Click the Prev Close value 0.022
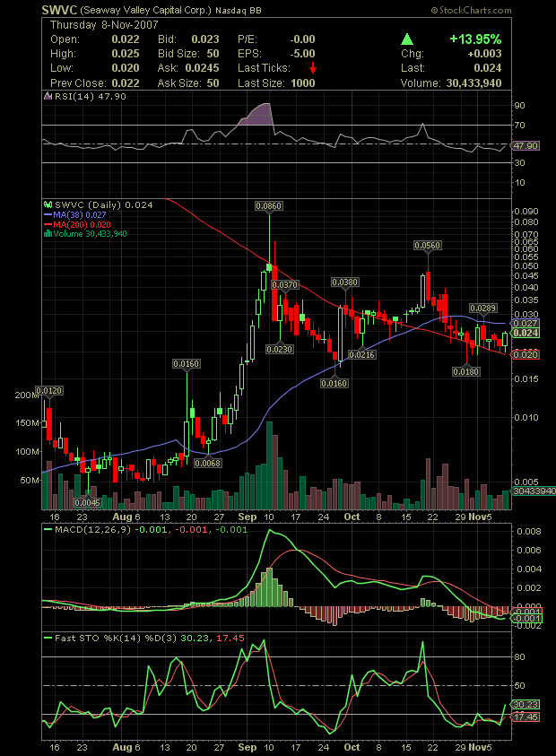 coord(126,83)
